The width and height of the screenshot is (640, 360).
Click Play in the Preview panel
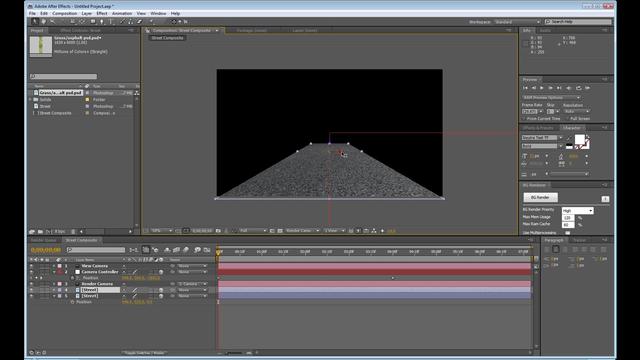542,88
